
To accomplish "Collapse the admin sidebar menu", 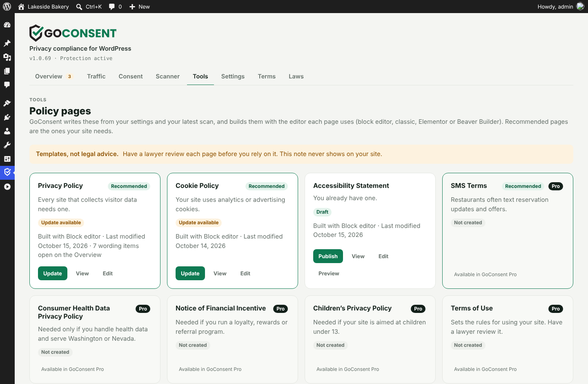I will point(7,187).
